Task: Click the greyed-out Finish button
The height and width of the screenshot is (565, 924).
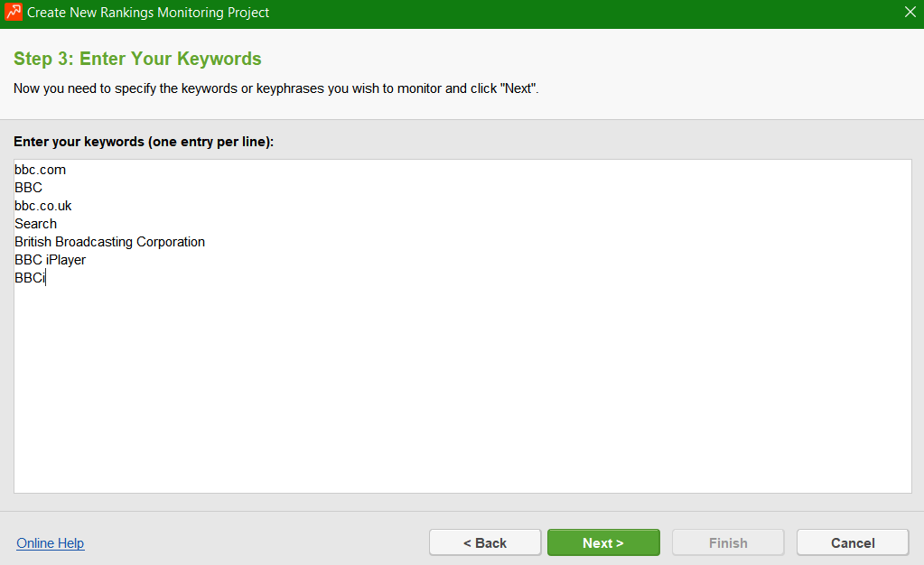Action: point(728,542)
